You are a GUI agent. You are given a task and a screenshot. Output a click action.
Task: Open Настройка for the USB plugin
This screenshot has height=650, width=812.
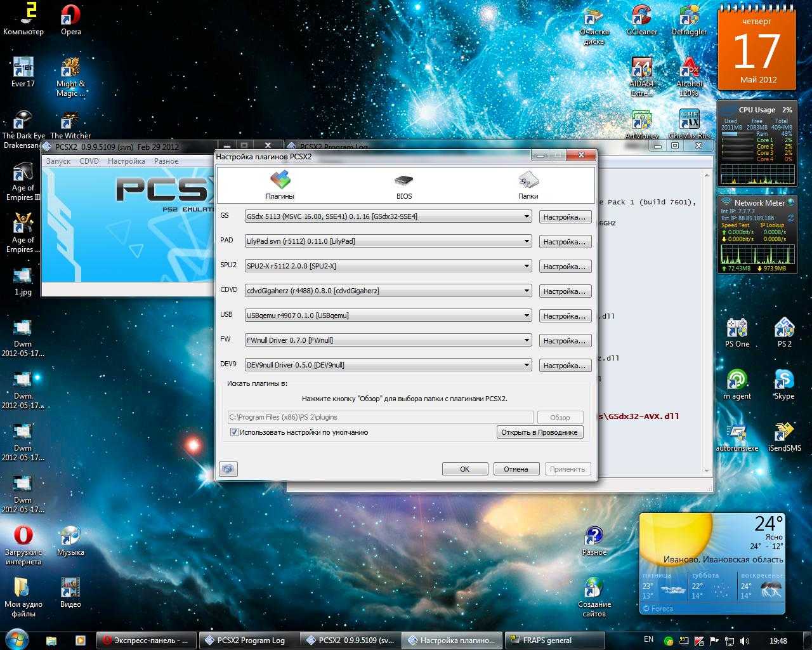pyautogui.click(x=565, y=316)
